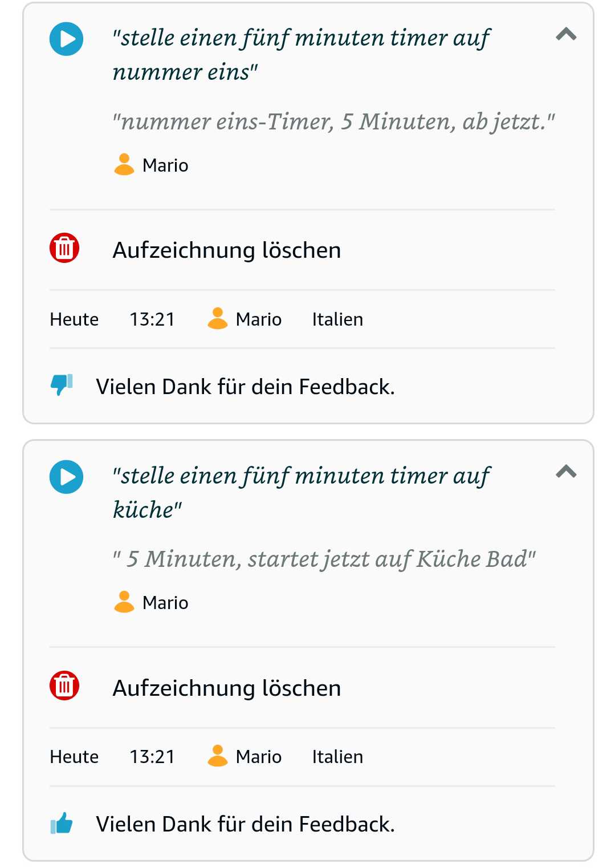Click red trash icon in second card
This screenshot has height=868, width=615.
pyautogui.click(x=64, y=686)
